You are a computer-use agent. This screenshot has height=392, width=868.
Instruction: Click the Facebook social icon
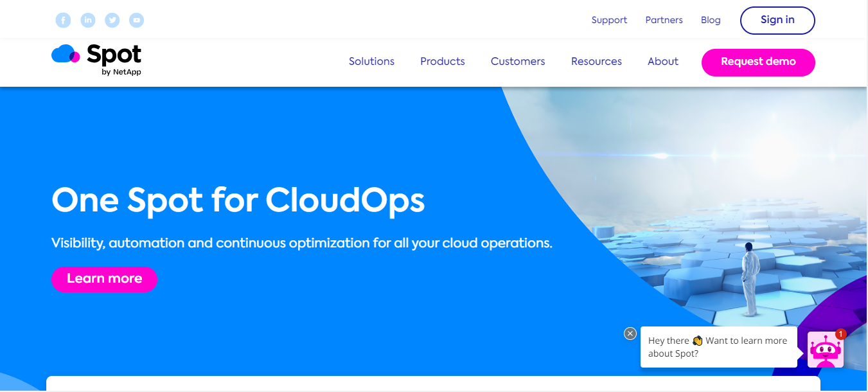[63, 19]
